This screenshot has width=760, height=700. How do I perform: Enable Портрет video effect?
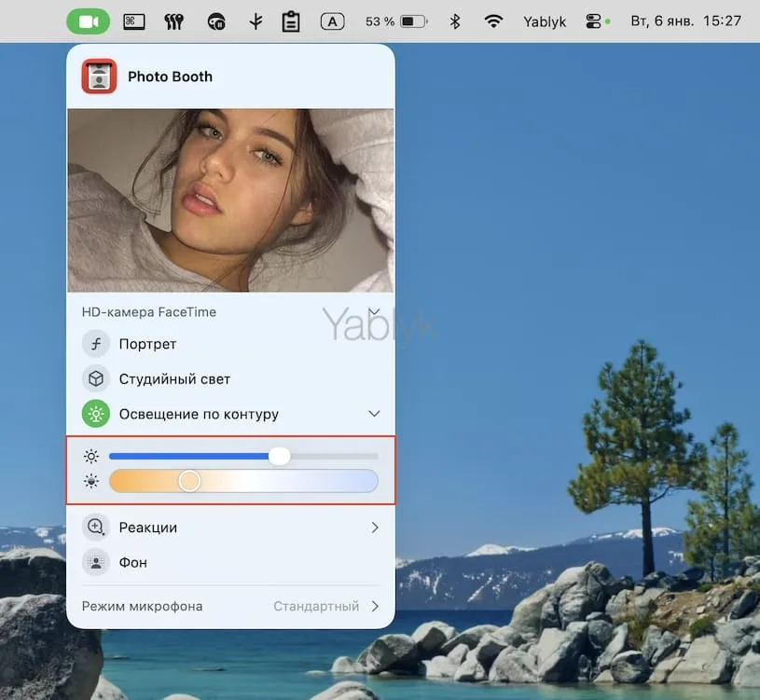148,344
